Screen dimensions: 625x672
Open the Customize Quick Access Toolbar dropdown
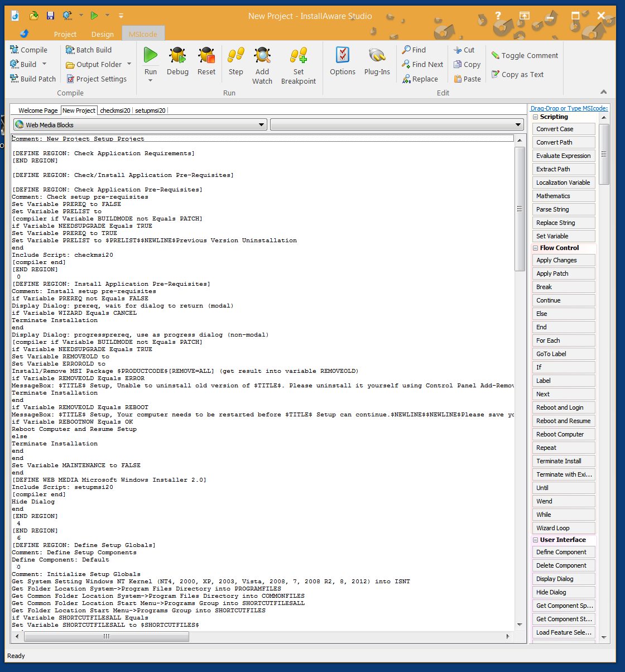tap(121, 16)
